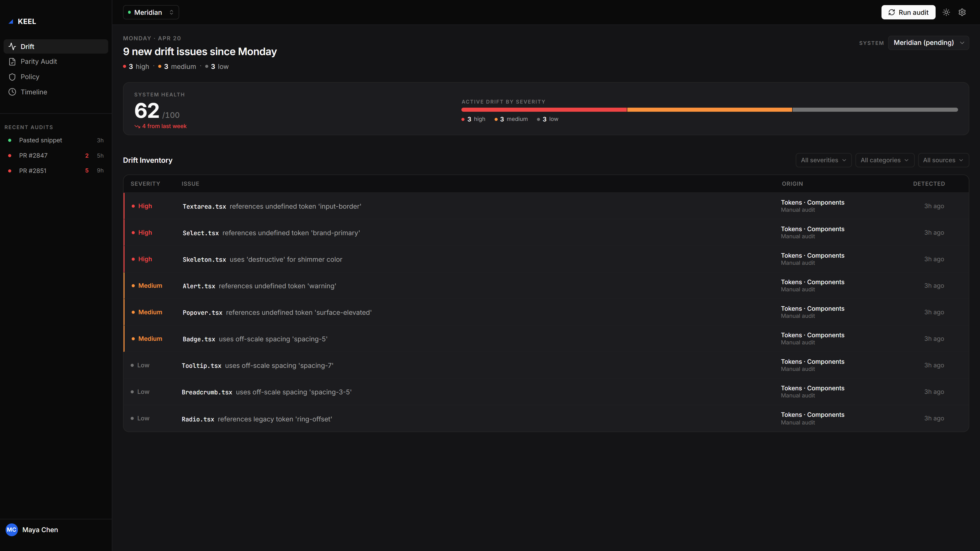Click the ISSUE column header
The height and width of the screenshot is (551, 980).
pyautogui.click(x=190, y=184)
